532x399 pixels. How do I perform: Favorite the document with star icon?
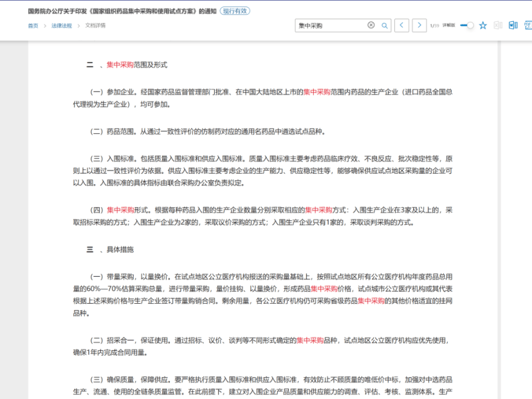pyautogui.click(x=483, y=26)
